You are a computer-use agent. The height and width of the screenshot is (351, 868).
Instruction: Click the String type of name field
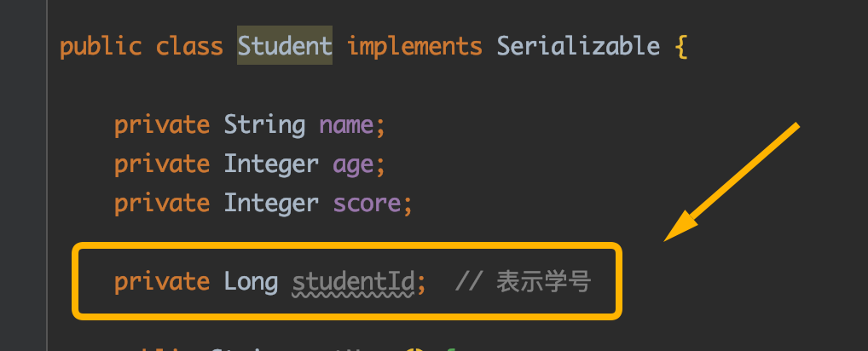(x=264, y=126)
